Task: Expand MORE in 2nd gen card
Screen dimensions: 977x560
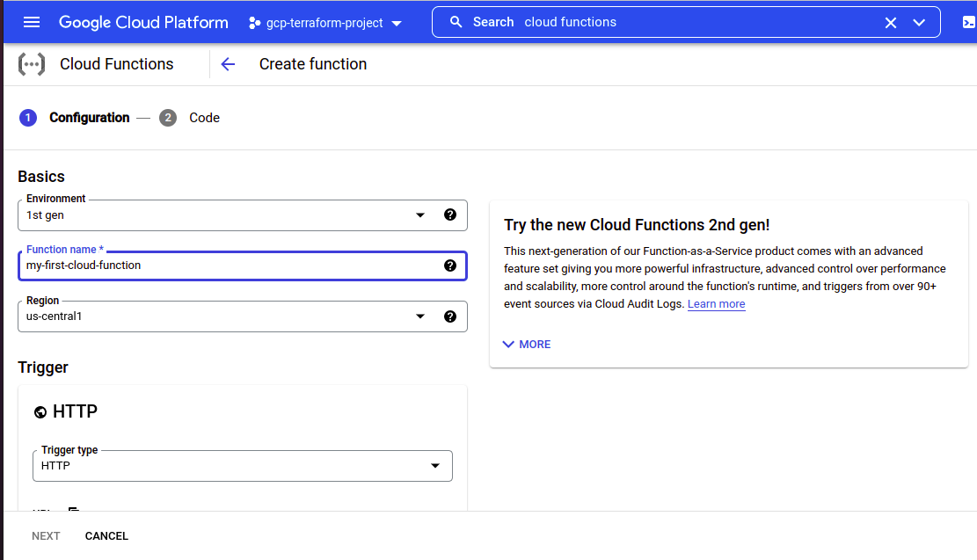Action: click(x=527, y=345)
